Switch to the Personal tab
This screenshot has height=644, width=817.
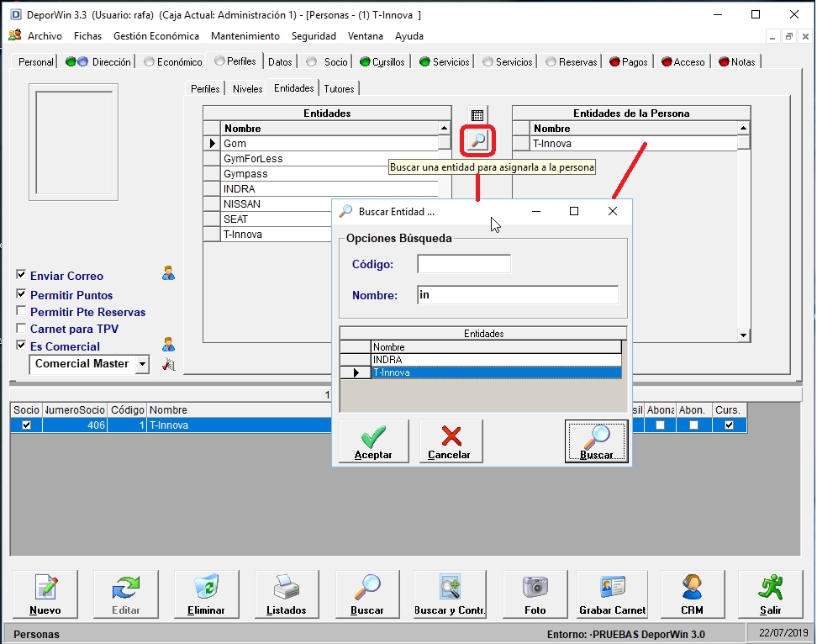point(35,62)
